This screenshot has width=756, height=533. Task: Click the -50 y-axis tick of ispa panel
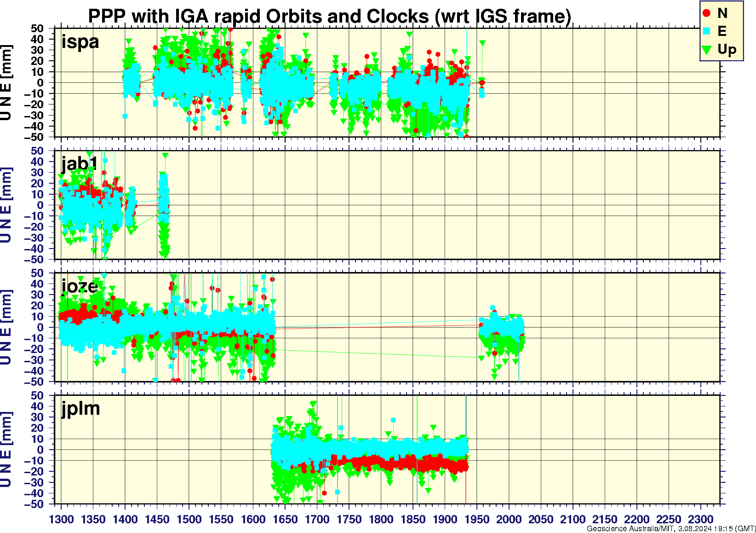[x=35, y=137]
